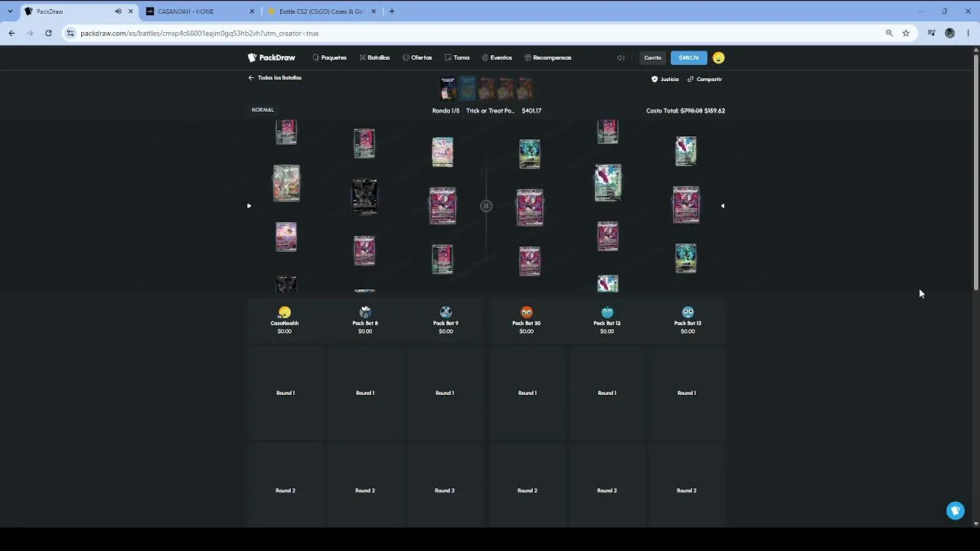Click the Costo Total amount

pos(685,111)
